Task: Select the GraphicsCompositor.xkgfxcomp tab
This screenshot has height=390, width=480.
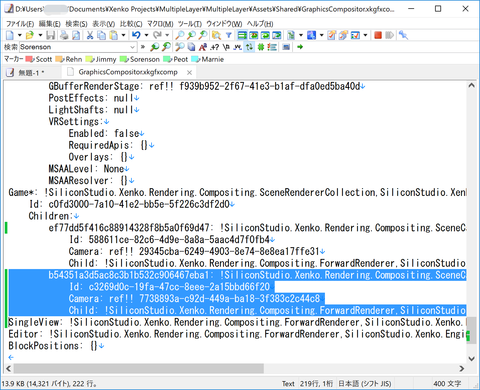Action: pos(128,72)
